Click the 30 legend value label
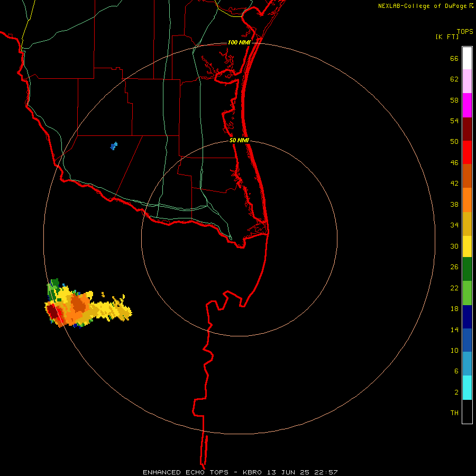This screenshot has height=476, width=476. tap(454, 246)
